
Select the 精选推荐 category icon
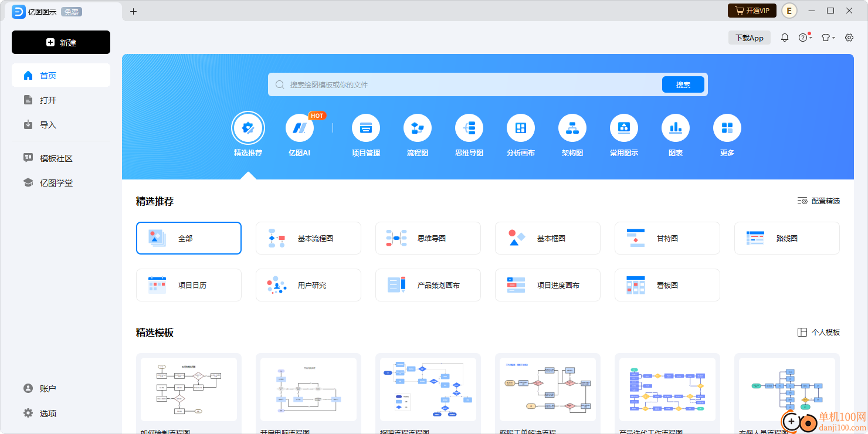click(248, 128)
